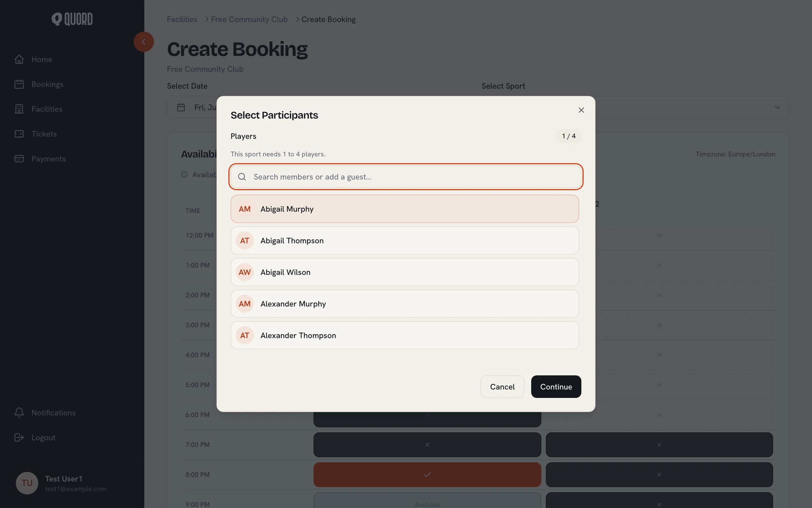
Task: Click the Facilities building icon
Action: [19, 109]
